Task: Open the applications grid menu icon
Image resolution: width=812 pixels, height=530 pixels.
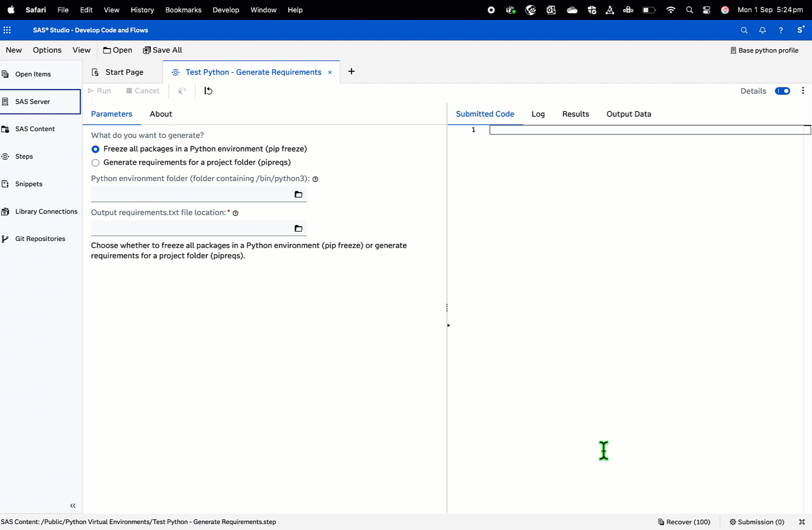Action: [7, 30]
